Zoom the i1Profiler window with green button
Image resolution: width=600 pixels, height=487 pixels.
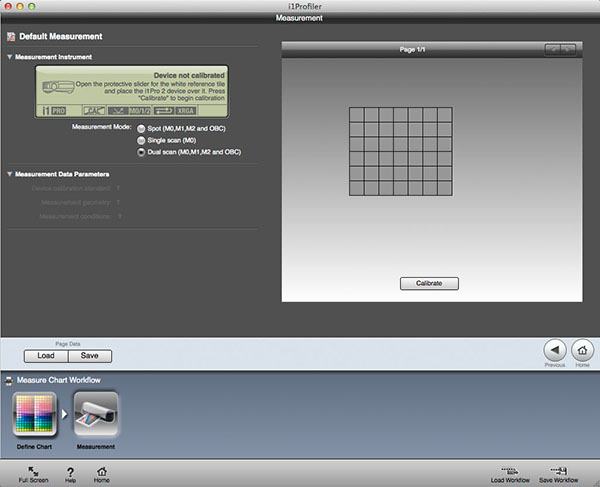click(32, 6)
